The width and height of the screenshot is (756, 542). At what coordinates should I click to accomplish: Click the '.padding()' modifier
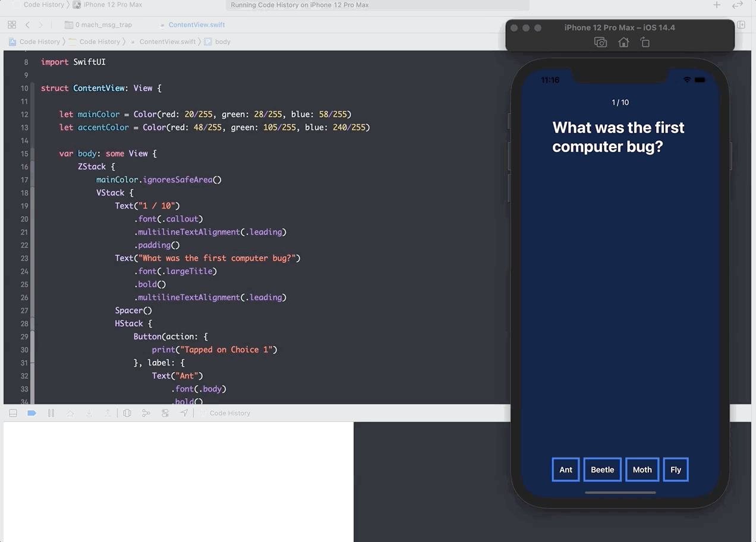tap(157, 245)
